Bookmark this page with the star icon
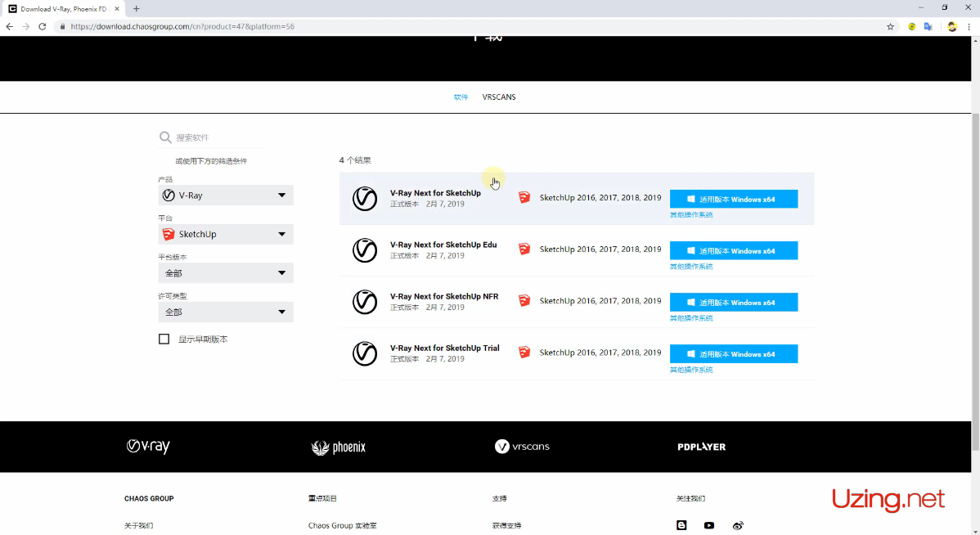This screenshot has height=535, width=980. [890, 26]
